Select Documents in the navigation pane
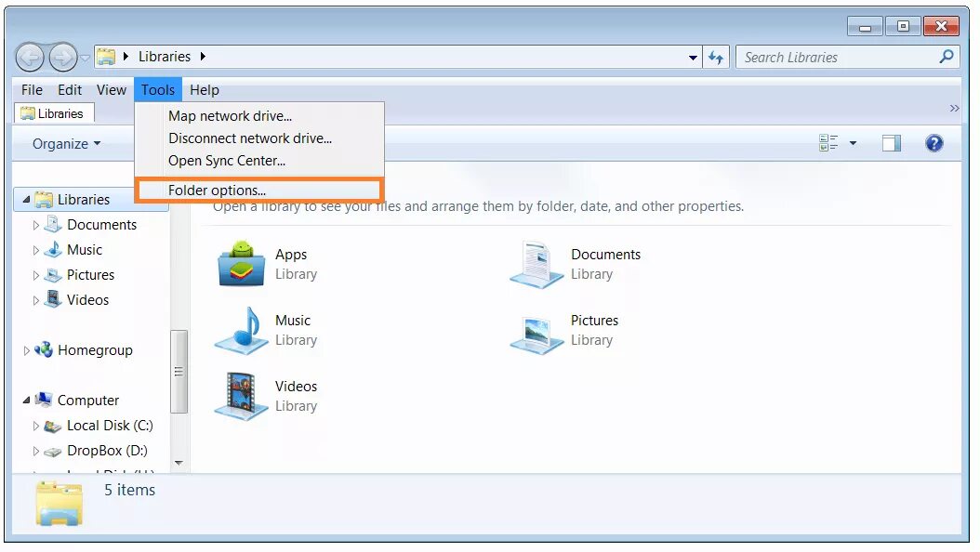 click(x=101, y=225)
